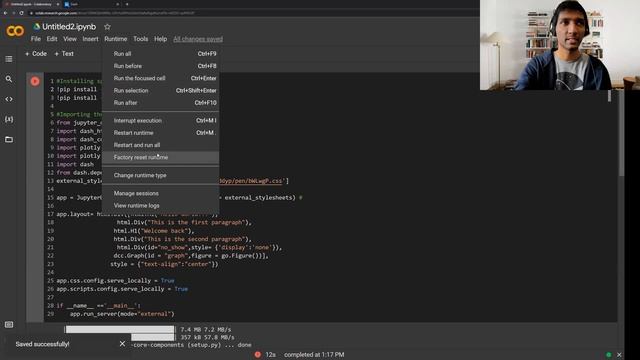Reload the page with the browser refresh button

[22, 13]
